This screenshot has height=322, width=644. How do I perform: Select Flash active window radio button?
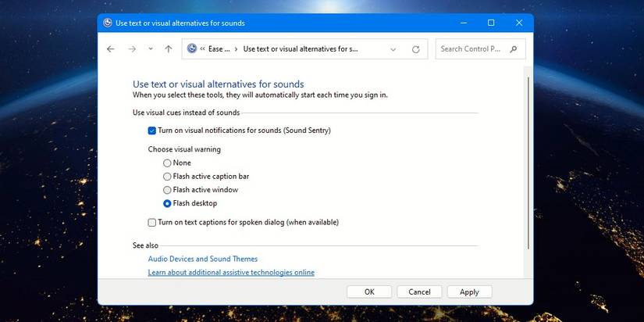pos(167,190)
